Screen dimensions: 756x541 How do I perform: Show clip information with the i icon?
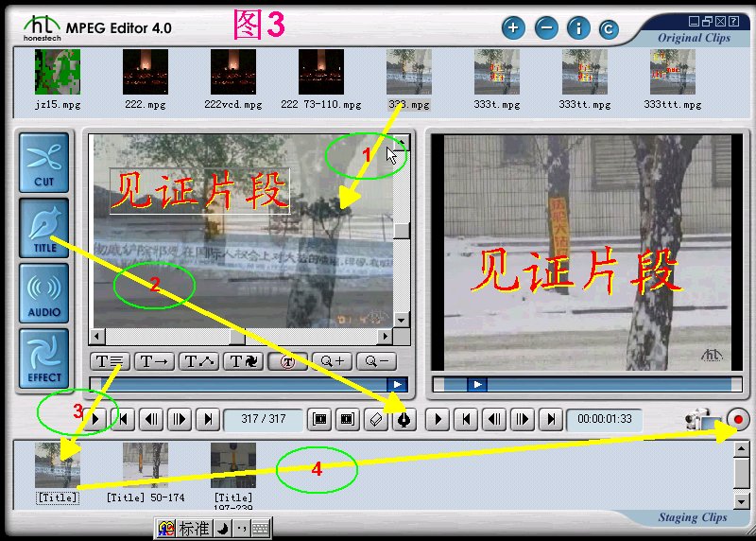(x=578, y=27)
